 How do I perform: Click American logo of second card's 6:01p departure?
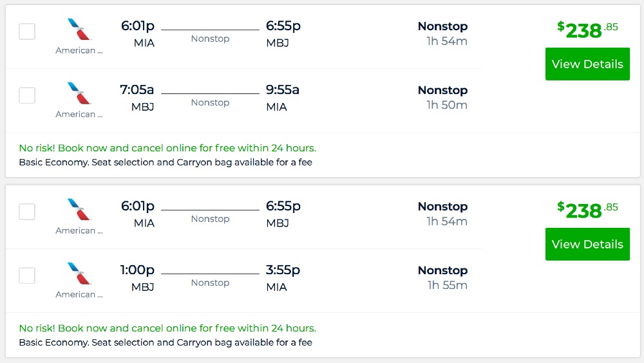click(x=79, y=210)
